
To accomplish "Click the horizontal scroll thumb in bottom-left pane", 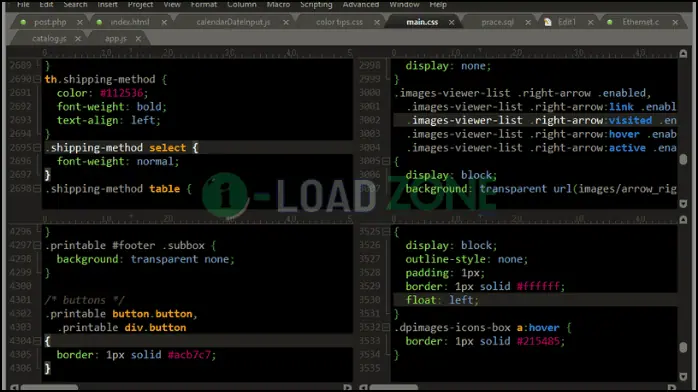I will [49, 388].
